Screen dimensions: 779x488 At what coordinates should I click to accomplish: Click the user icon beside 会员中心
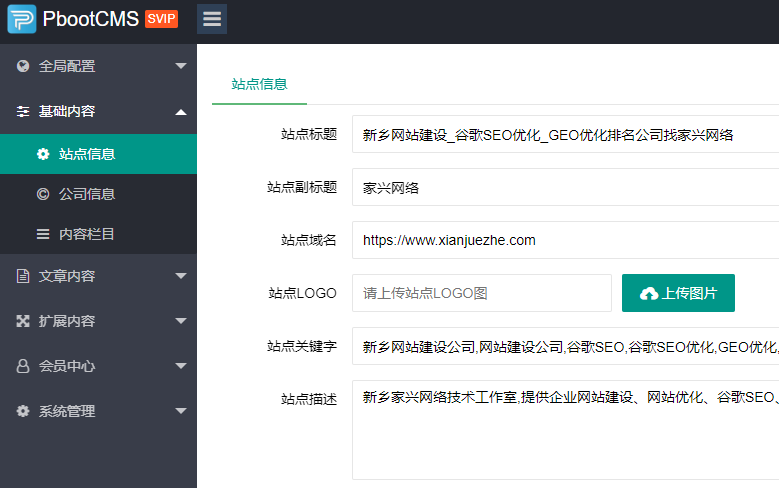23,366
